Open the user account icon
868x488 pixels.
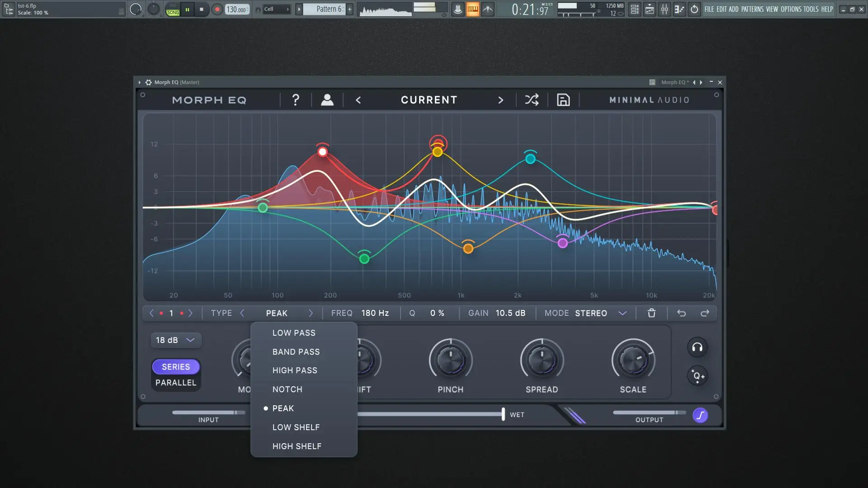327,100
